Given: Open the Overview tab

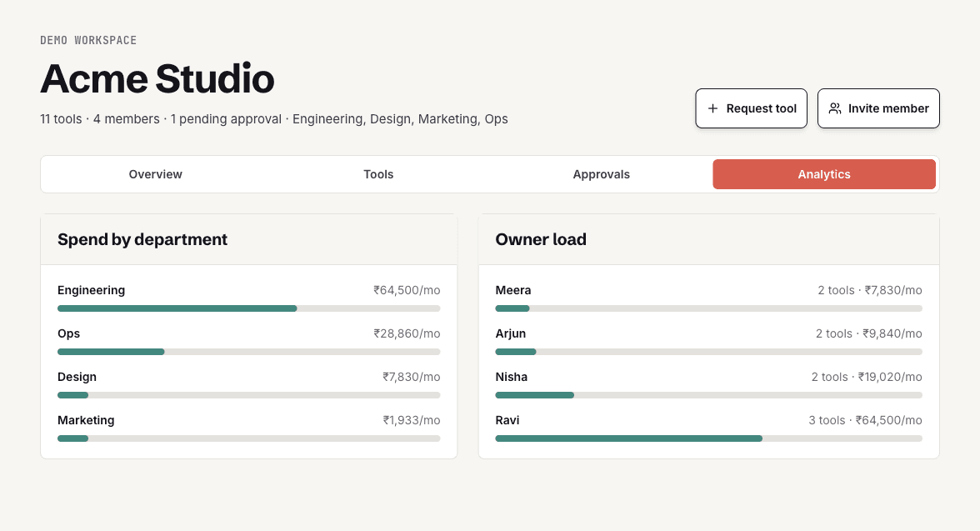Looking at the screenshot, I should (x=156, y=174).
